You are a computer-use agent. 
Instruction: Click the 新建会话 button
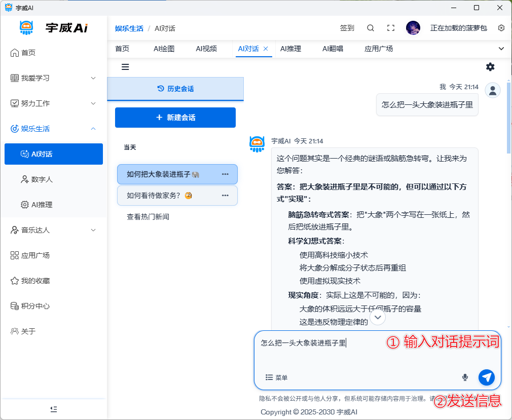(x=175, y=118)
